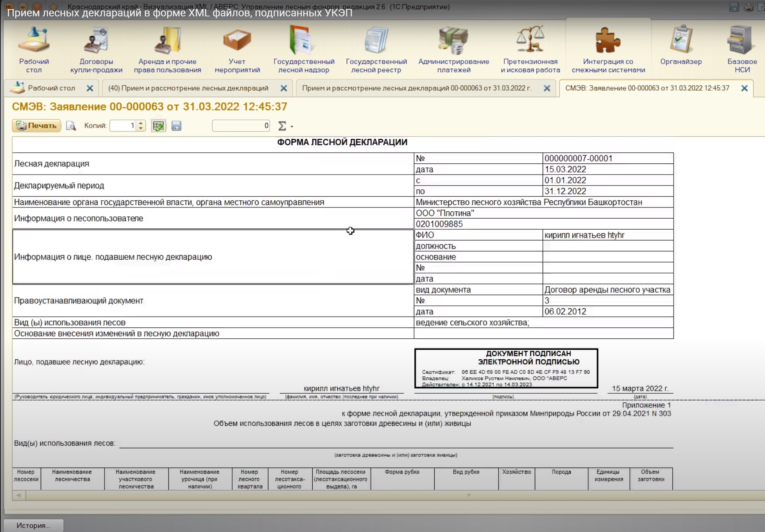Image resolution: width=765 pixels, height=532 pixels.
Task: Select the period start cell 01.01.2022
Action: [x=608, y=180]
